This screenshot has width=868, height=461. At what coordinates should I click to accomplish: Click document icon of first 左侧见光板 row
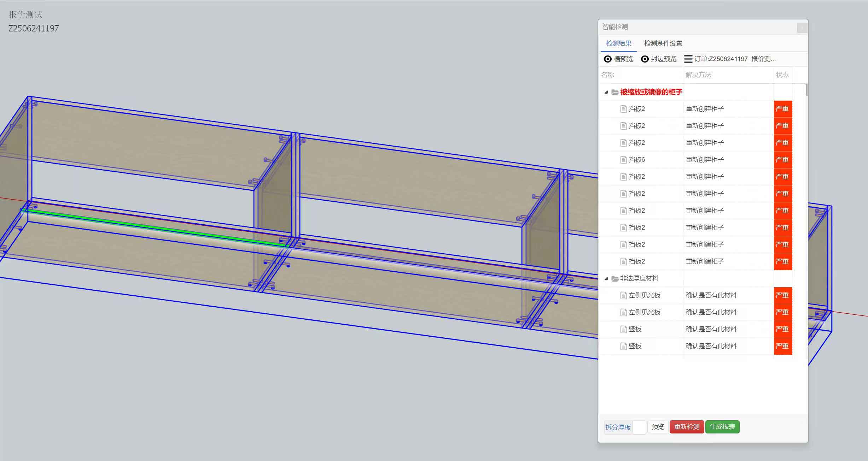[624, 295]
